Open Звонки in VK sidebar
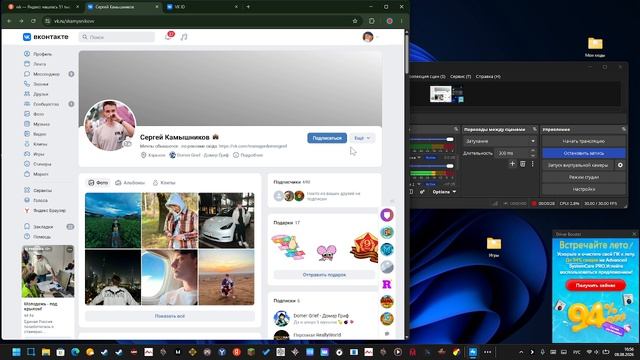The width and height of the screenshot is (640, 360). [36, 84]
